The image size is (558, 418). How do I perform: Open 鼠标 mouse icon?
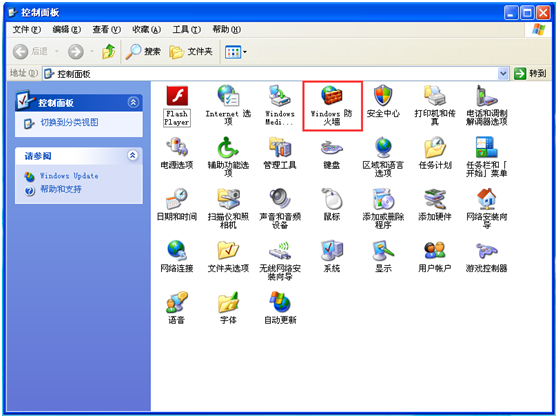[332, 205]
